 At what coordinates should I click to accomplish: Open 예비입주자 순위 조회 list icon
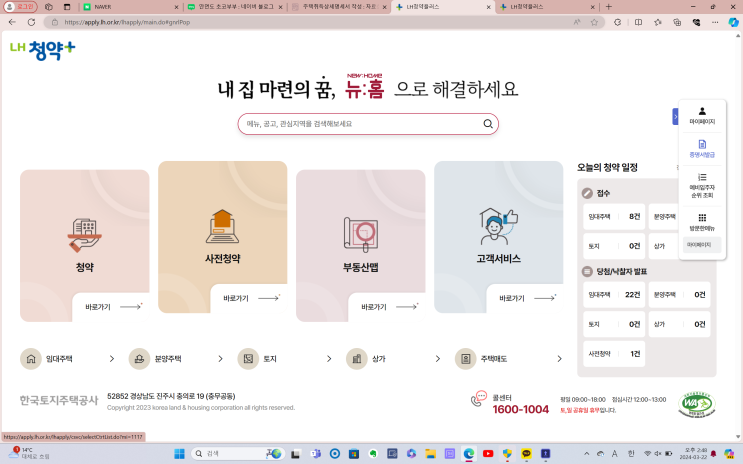pos(702,177)
